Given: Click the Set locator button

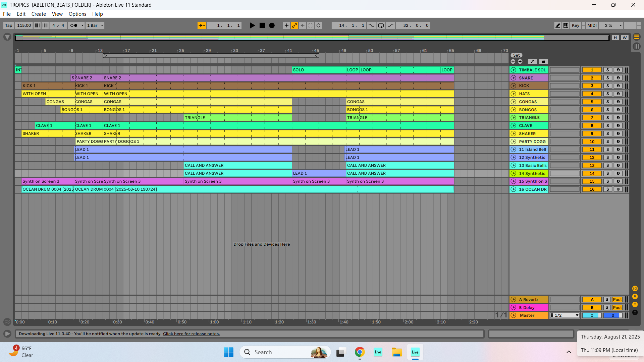Looking at the screenshot, I should (516, 55).
